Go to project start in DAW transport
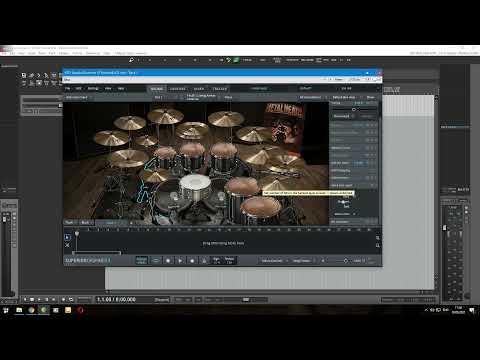The image size is (480, 360). click(25, 299)
